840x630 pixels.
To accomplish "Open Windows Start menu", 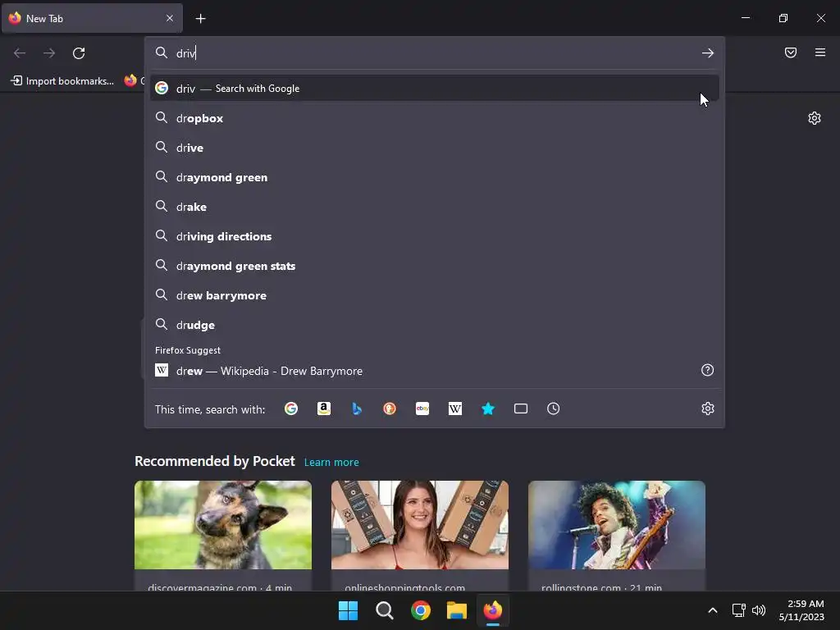I will click(x=348, y=610).
